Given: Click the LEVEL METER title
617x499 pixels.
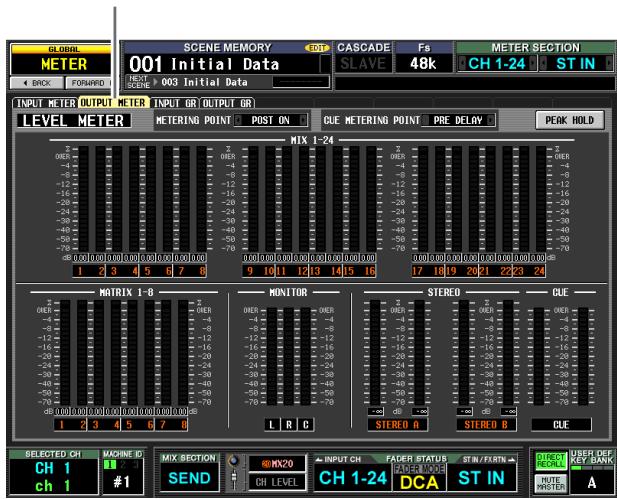Looking at the screenshot, I should click(74, 120).
